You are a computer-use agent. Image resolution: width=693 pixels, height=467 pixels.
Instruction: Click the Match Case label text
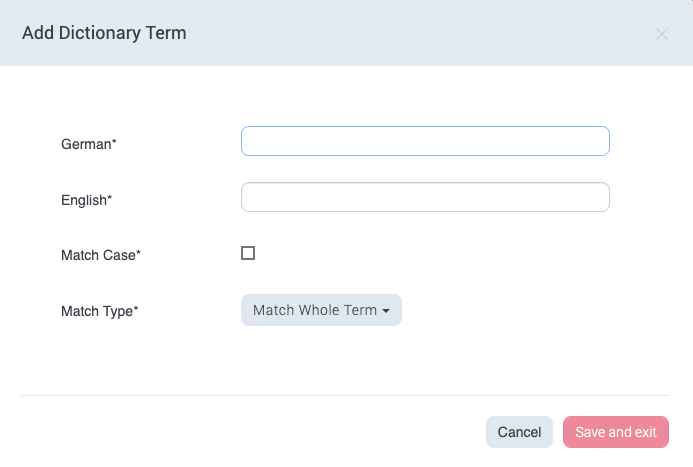pos(97,255)
